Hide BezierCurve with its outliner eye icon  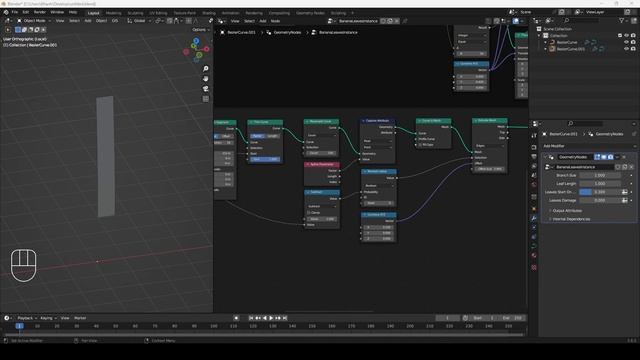627,42
